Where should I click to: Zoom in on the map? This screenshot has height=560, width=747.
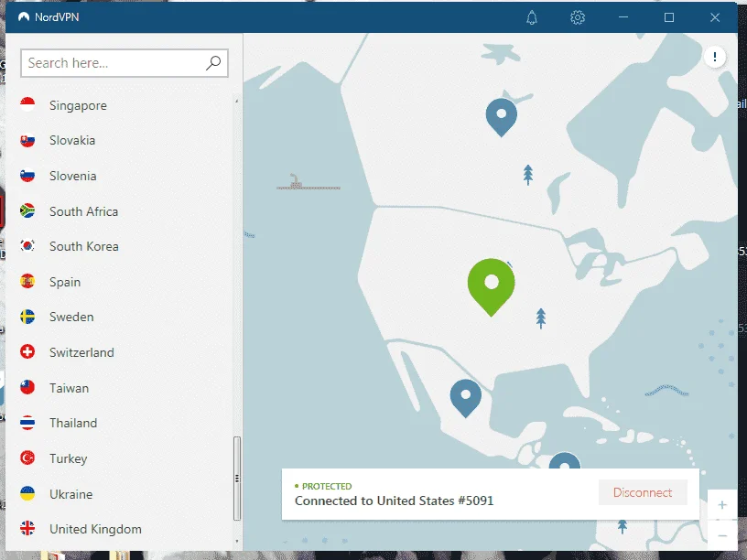[722, 505]
